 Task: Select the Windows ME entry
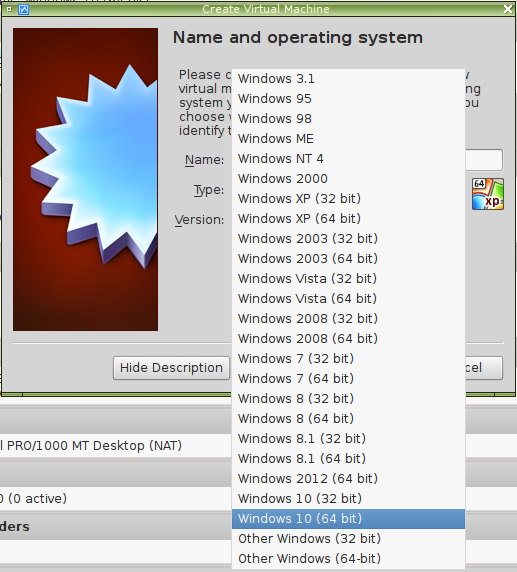(x=348, y=139)
